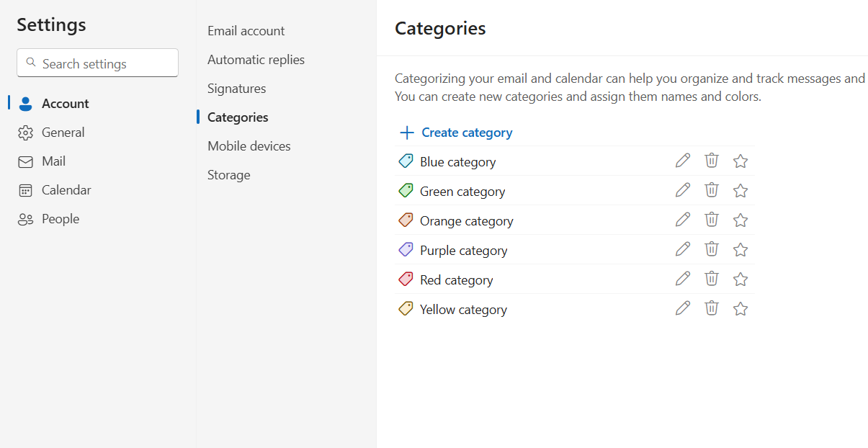Open the Storage settings page

coord(228,175)
